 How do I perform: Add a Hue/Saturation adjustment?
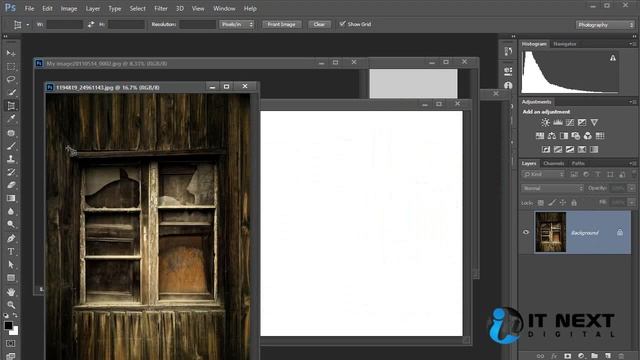point(540,136)
